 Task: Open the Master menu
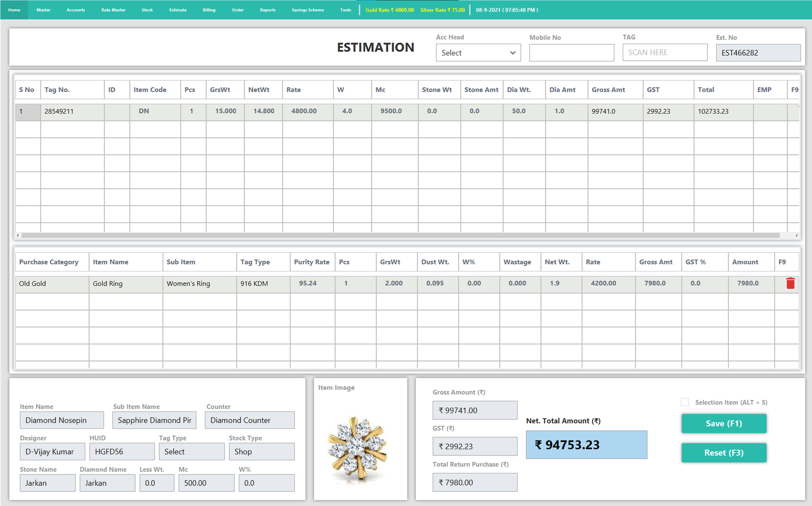click(43, 10)
